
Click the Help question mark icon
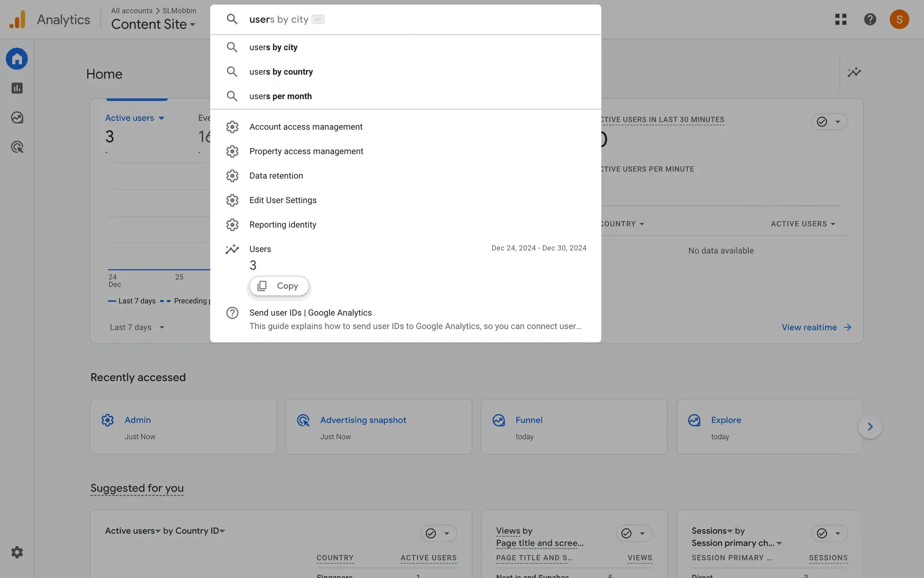pyautogui.click(x=870, y=19)
